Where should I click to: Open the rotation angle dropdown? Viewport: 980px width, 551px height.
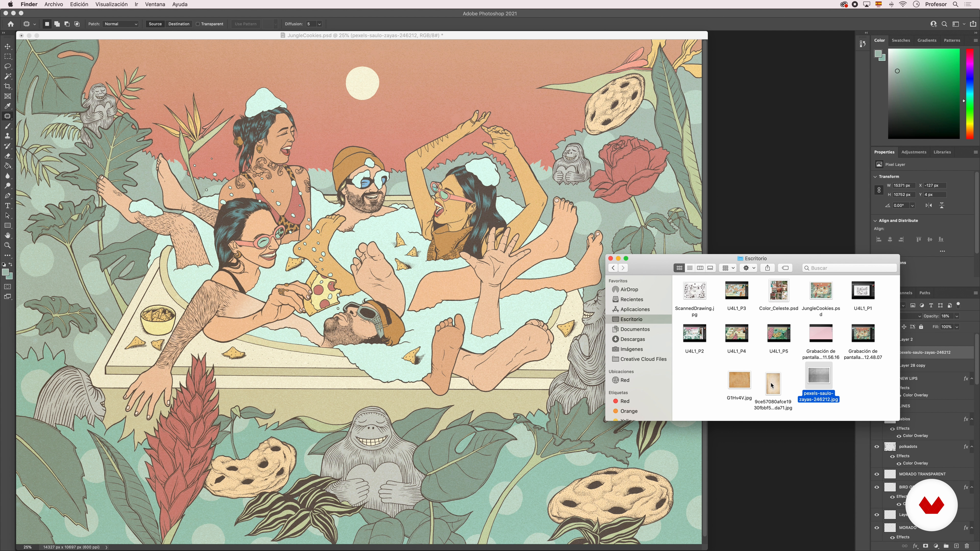912,206
